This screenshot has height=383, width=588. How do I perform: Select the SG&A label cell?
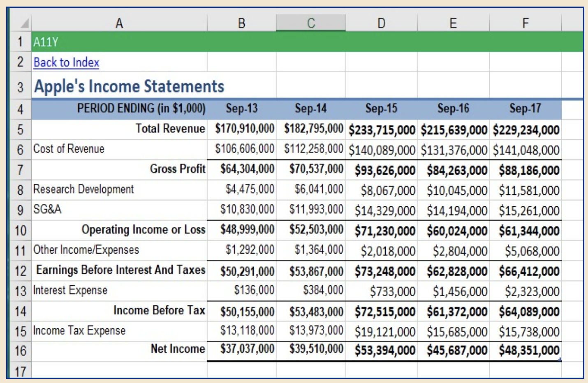(x=119, y=210)
